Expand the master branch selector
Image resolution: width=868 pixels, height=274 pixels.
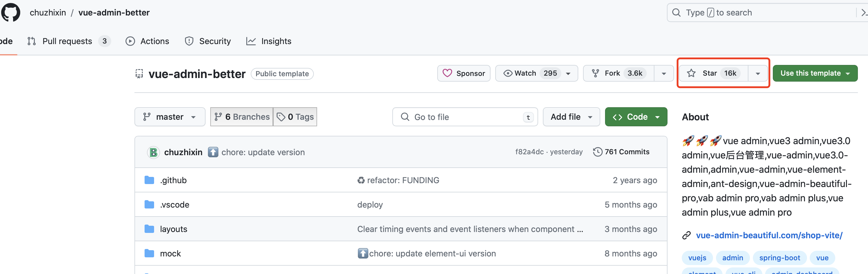(170, 117)
